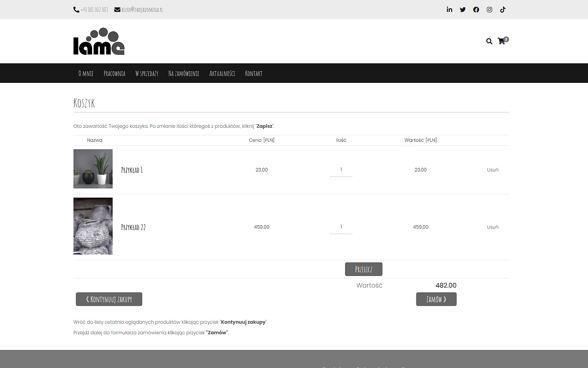Click the Zamów order button
This screenshot has width=588, height=368.
click(436, 299)
